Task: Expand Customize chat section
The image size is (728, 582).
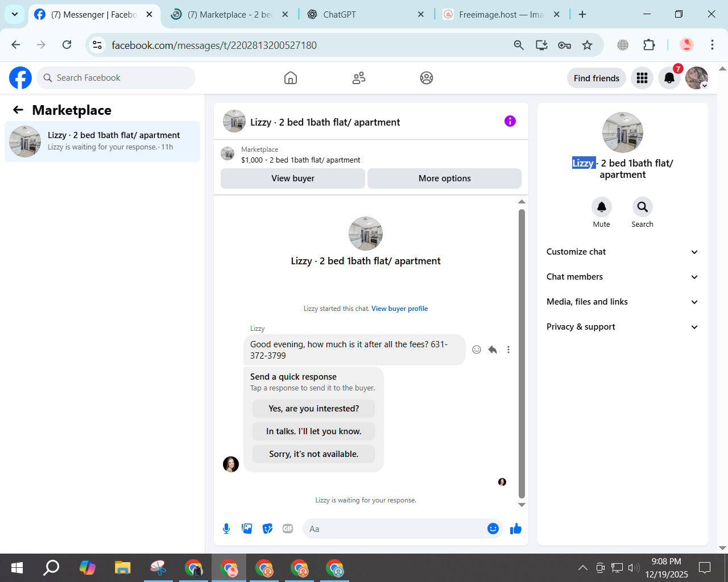Action: pyautogui.click(x=622, y=252)
